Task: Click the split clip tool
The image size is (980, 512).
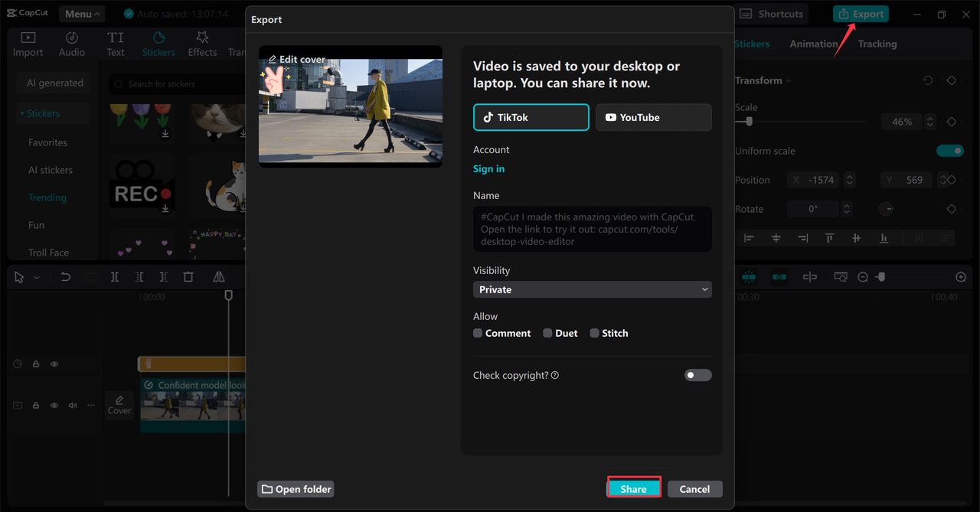Action: [115, 277]
